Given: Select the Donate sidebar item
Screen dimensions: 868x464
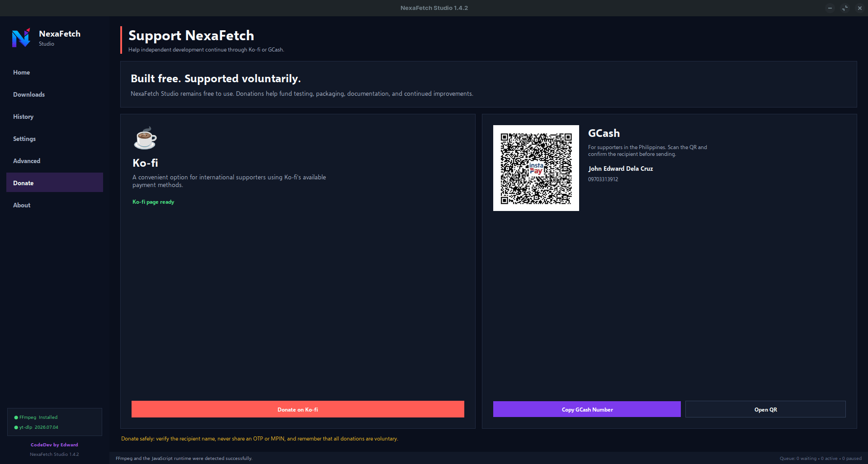Looking at the screenshot, I should pyautogui.click(x=55, y=183).
